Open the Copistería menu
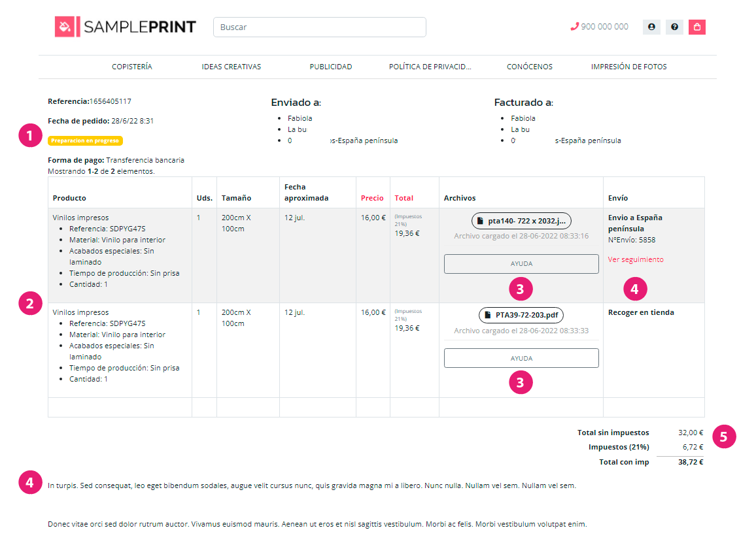The height and width of the screenshot is (541, 756). 132,67
